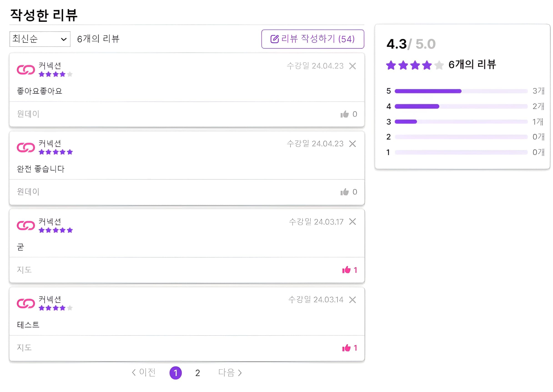
Task: Click 이전 to go to the previous page
Action: point(144,373)
